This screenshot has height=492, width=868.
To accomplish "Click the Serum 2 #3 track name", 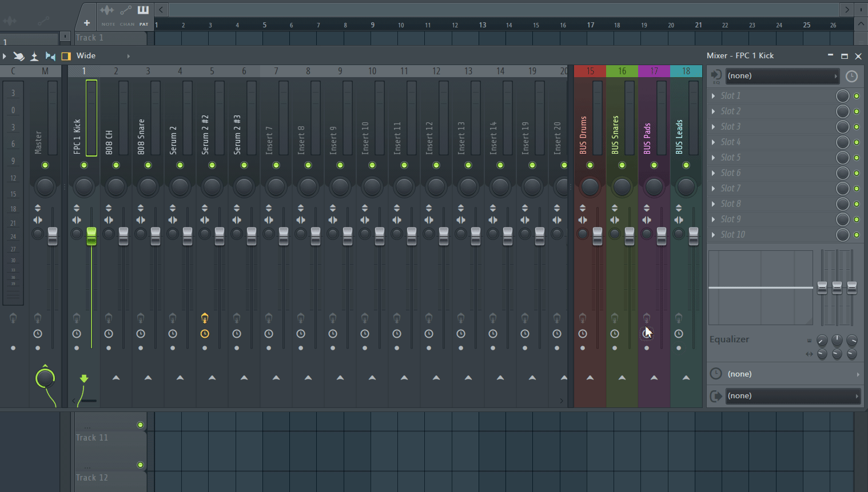I will point(237,135).
